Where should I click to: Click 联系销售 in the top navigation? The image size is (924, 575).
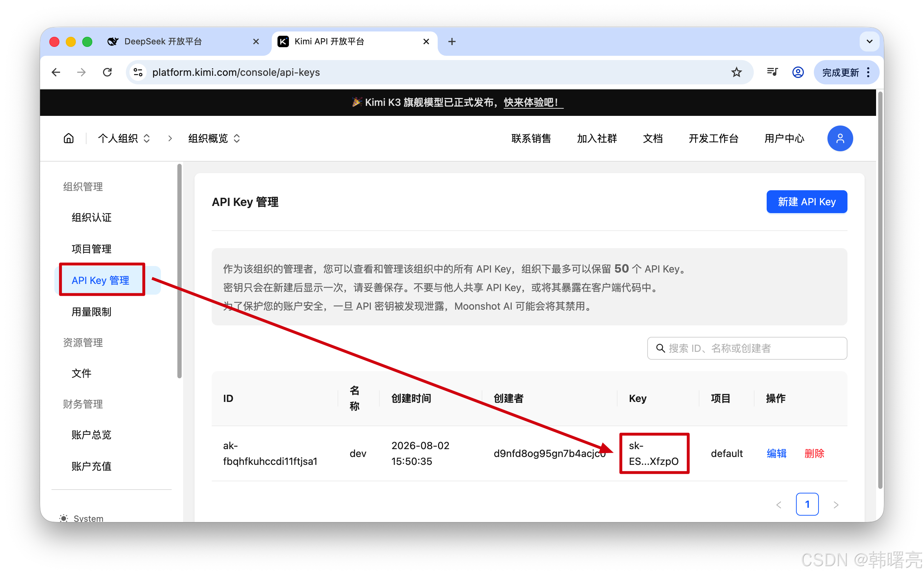pos(531,138)
